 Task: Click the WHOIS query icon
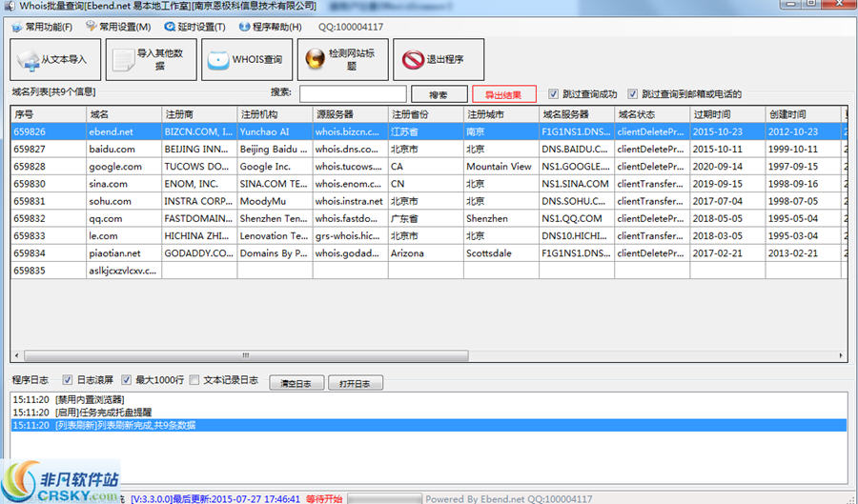[218, 60]
